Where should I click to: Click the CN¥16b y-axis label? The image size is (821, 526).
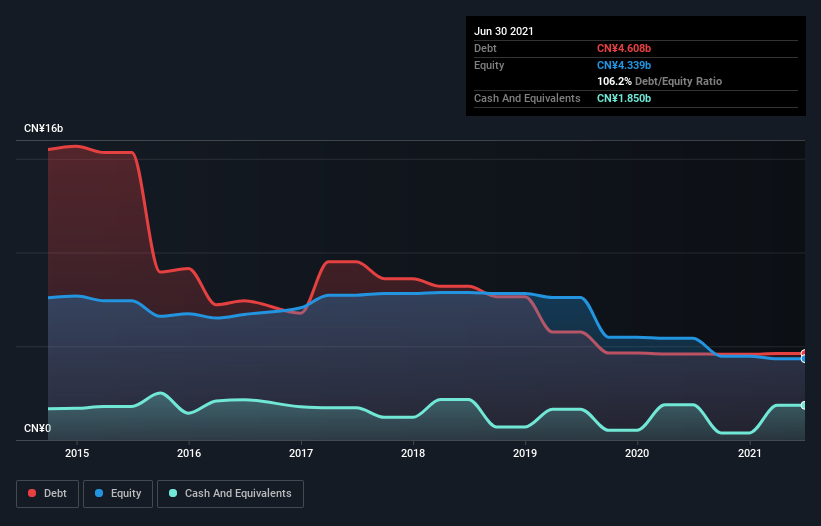pyautogui.click(x=43, y=128)
